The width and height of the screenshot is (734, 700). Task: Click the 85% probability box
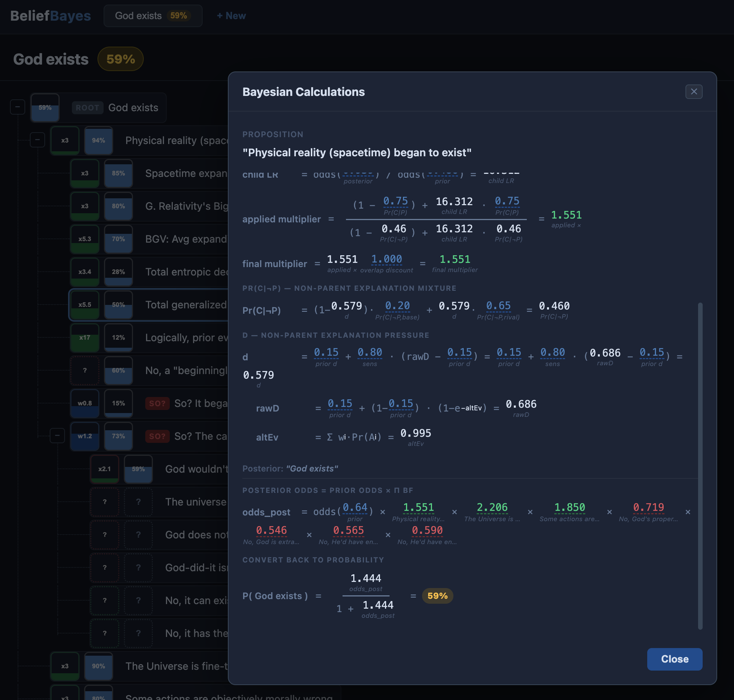[x=119, y=173]
